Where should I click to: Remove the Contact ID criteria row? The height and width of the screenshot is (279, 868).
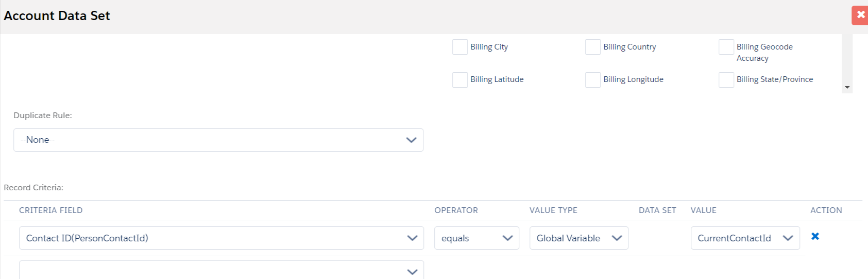pyautogui.click(x=815, y=236)
